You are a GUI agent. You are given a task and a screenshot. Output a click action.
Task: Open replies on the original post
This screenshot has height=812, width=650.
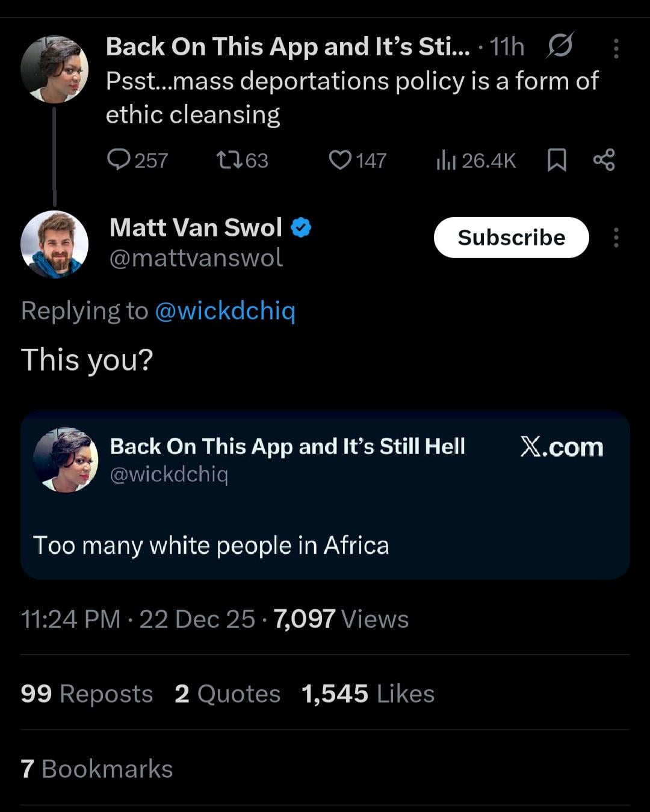(137, 160)
